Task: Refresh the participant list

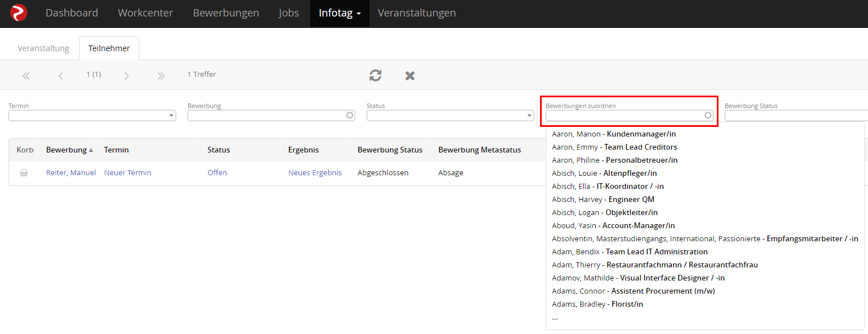Action: [375, 75]
